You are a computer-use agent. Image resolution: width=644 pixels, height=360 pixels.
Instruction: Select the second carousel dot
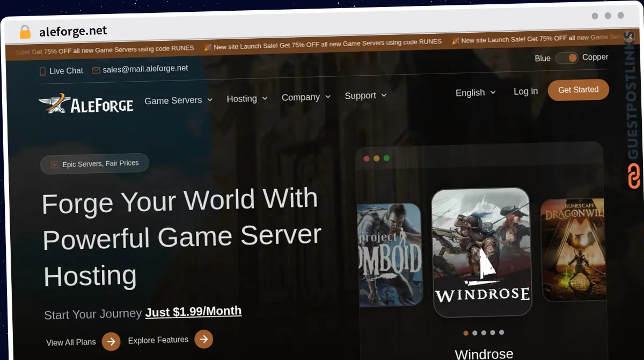click(475, 333)
